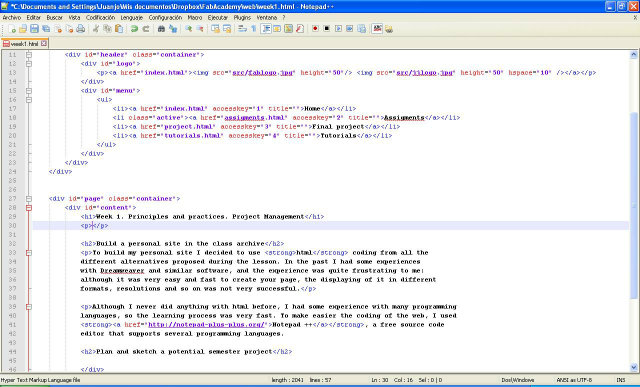Toggle Show All Characters pilcrow icon
Image resolution: width=640 pixels, height=387 pixels.
(253, 29)
